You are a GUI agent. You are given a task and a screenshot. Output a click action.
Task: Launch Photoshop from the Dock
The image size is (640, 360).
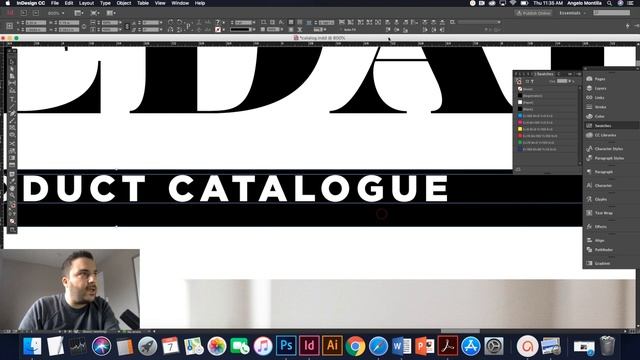point(286,346)
